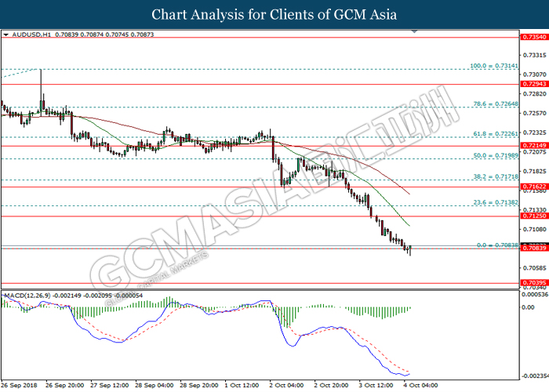Click the MACD scale value 0.000536
This screenshot has width=549, height=392.
[x=535, y=294]
